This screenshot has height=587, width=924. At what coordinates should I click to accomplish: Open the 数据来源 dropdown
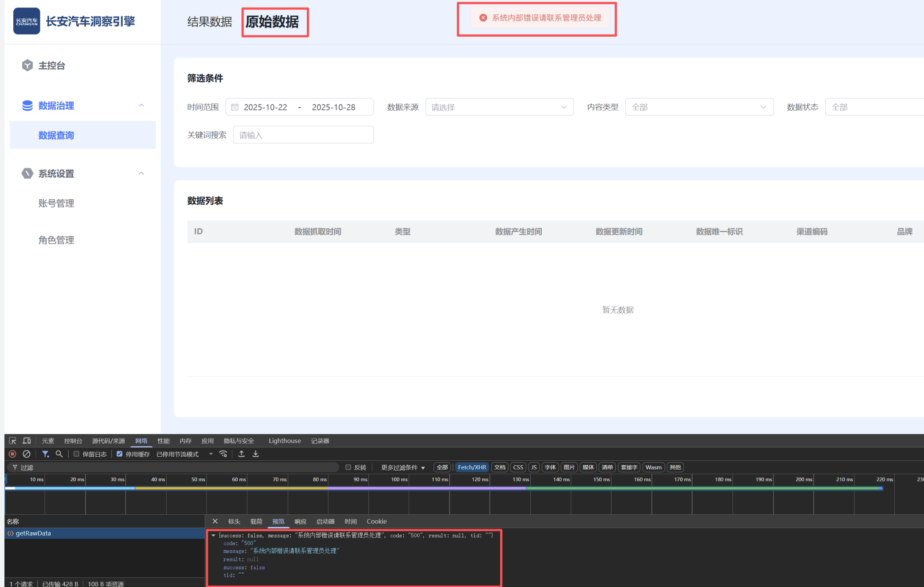click(x=499, y=107)
